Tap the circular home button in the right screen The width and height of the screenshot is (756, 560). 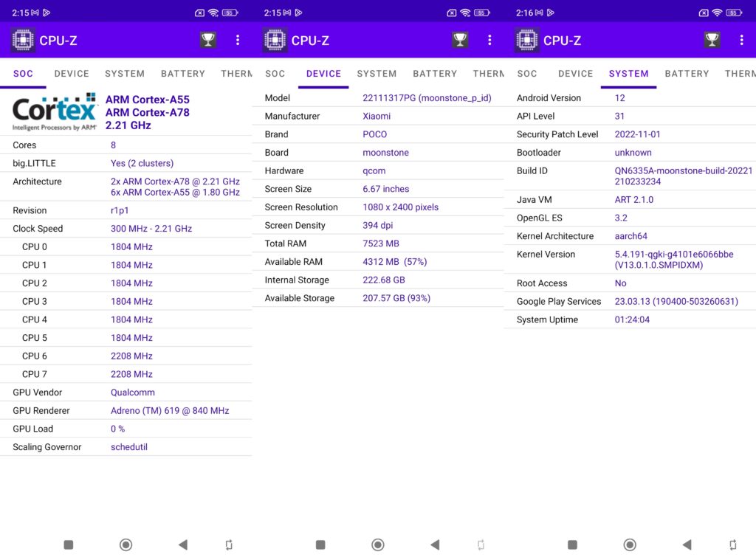(630, 545)
